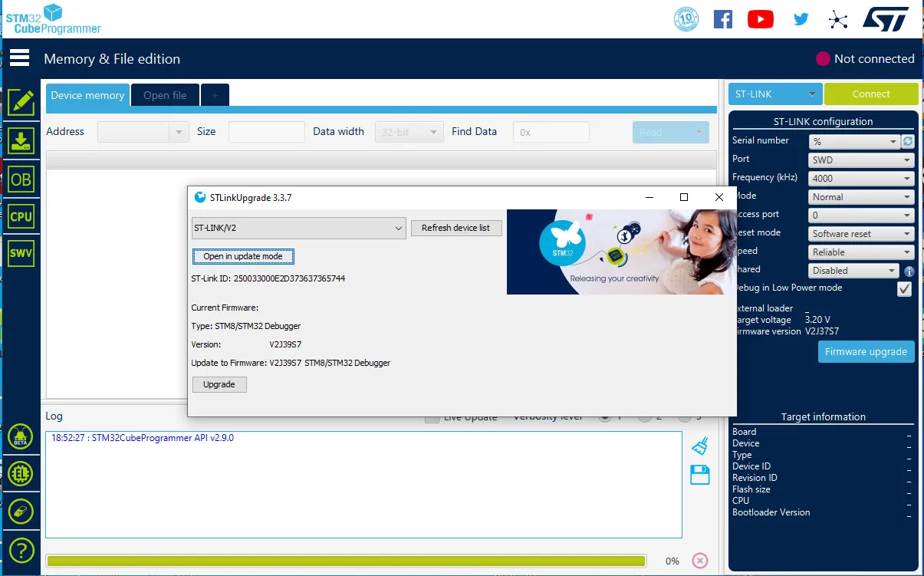Open the CPU panel icon
Screen dimensions: 924x576
pos(21,216)
